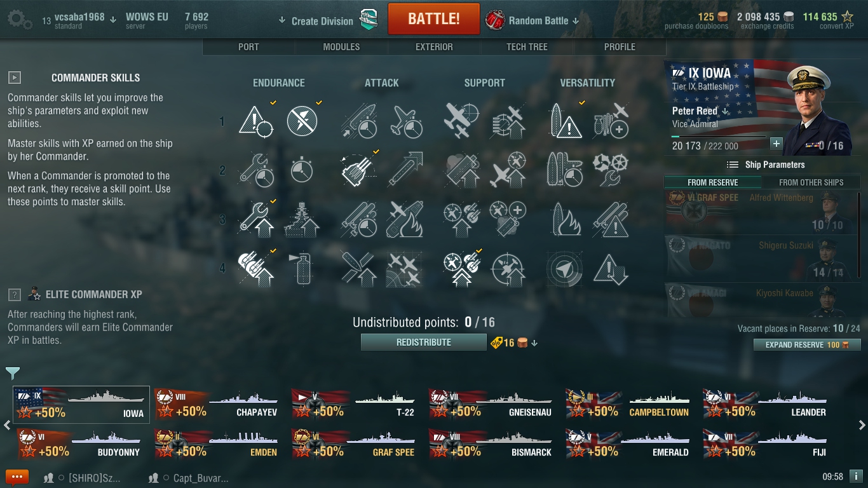
Task: Expand the Random Battle type dropdown
Action: click(576, 21)
